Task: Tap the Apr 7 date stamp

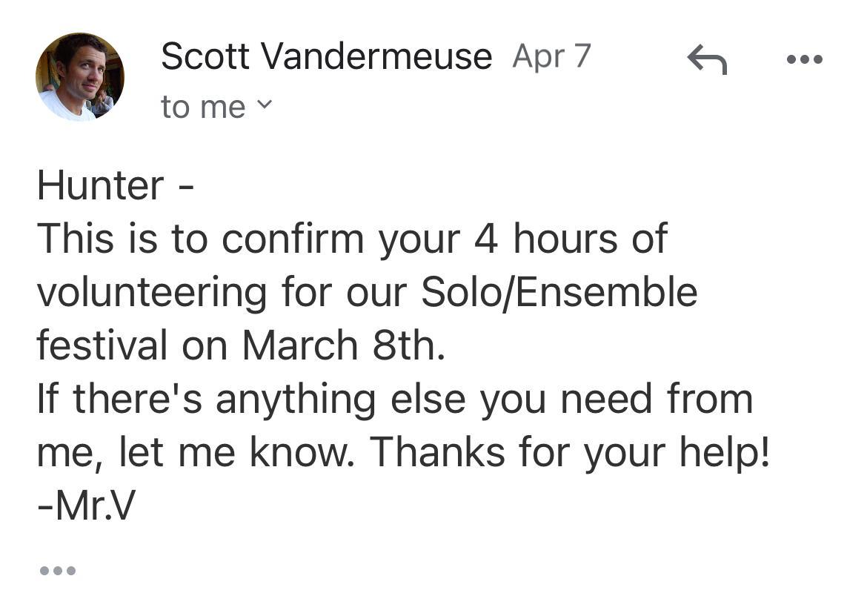Action: click(551, 56)
